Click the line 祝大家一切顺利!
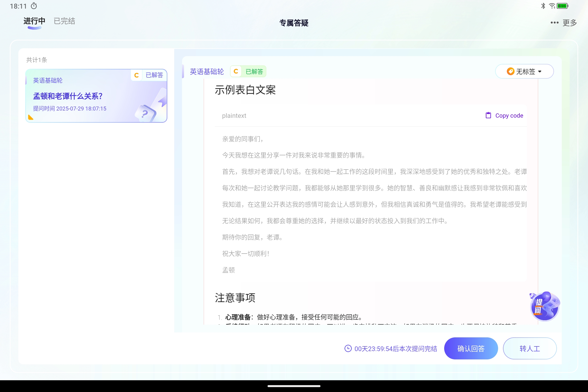 coord(246,254)
